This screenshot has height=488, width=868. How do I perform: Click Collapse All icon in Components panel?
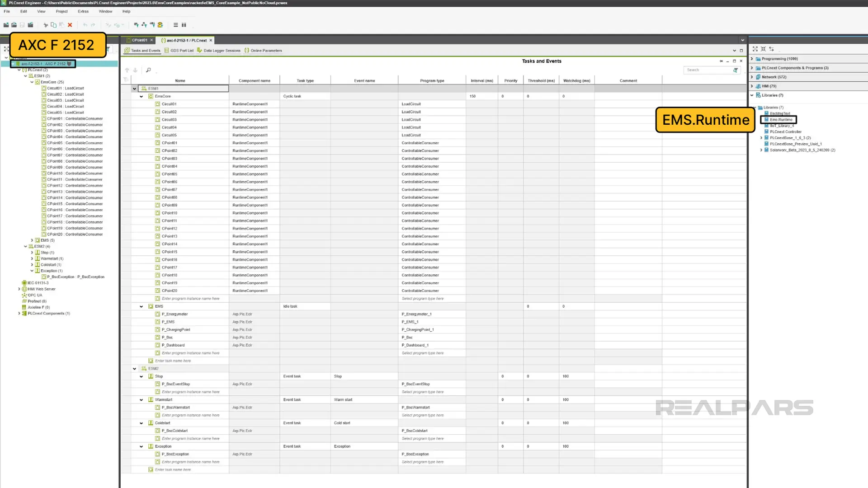763,49
